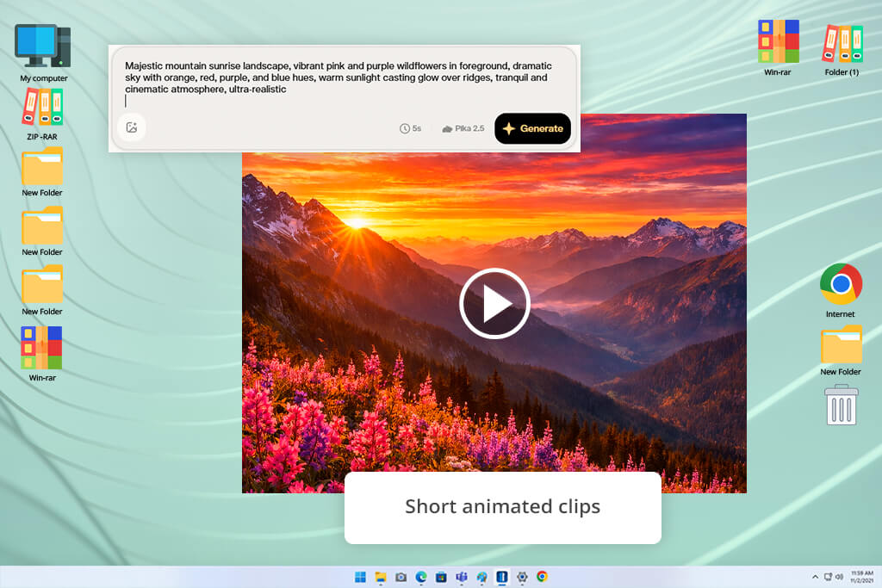The image size is (882, 588).
Task: Select the Folder (1) desktop icon
Action: tap(842, 49)
